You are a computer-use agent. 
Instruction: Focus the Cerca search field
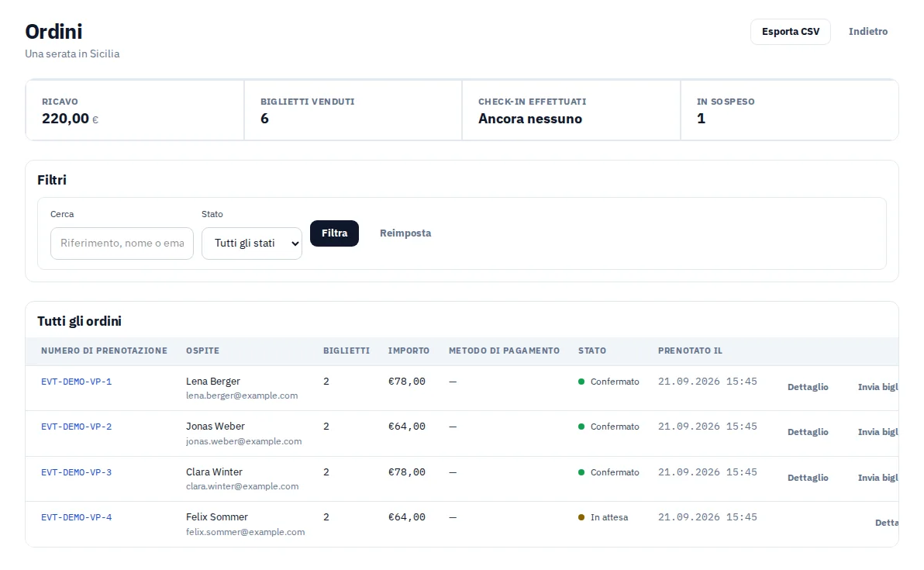122,244
